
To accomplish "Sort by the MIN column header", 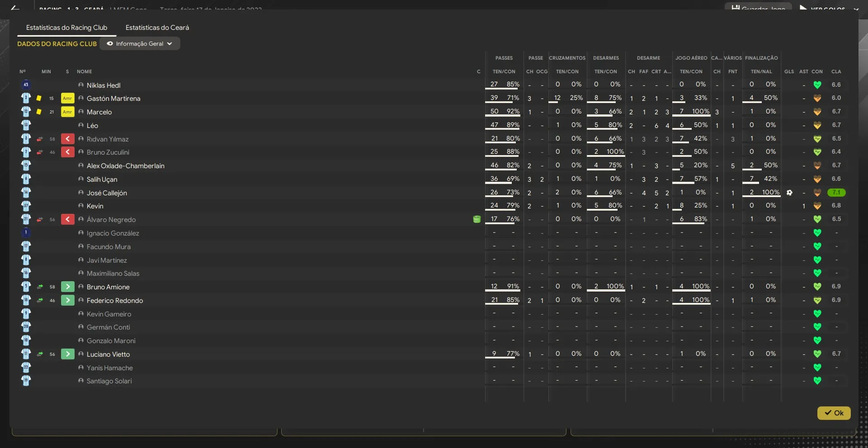I will coord(46,71).
